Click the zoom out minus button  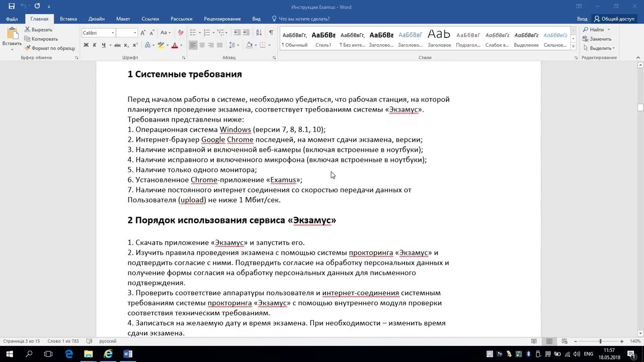[576, 341]
